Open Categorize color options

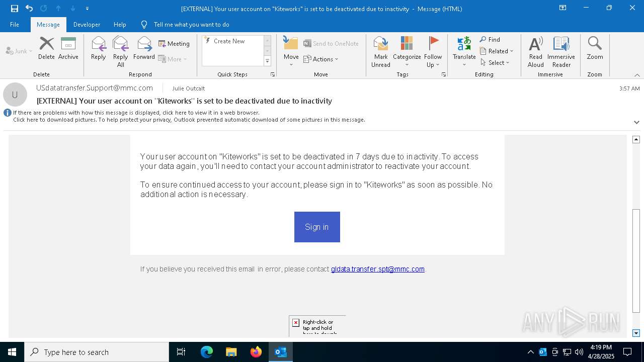(407, 52)
